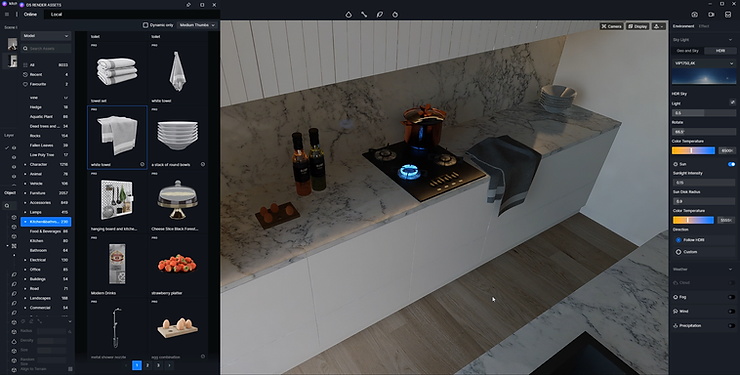Viewport: 740px width, 375px height.
Task: Go to page 3 of assets
Action: click(x=159, y=365)
